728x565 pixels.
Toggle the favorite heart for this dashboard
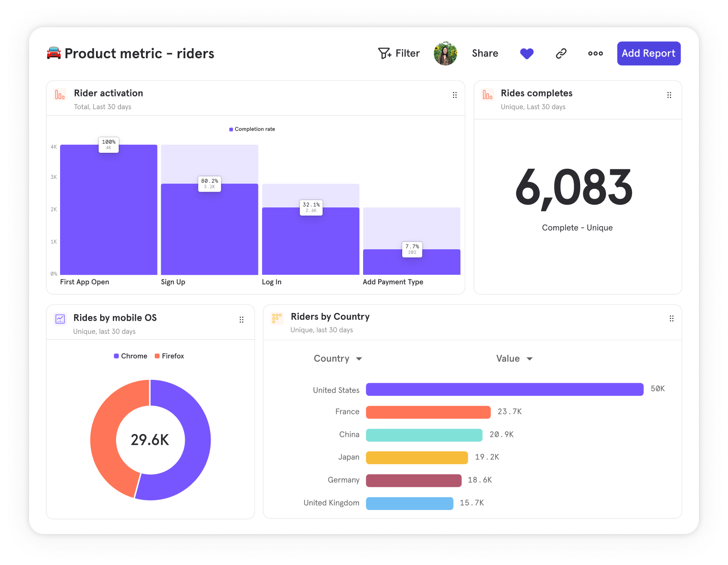coord(526,53)
